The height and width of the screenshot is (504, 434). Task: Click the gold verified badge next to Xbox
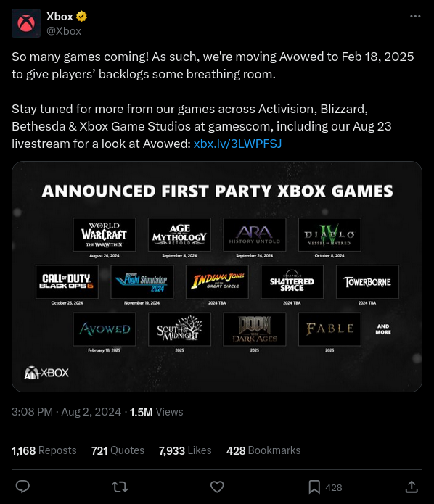point(81,16)
